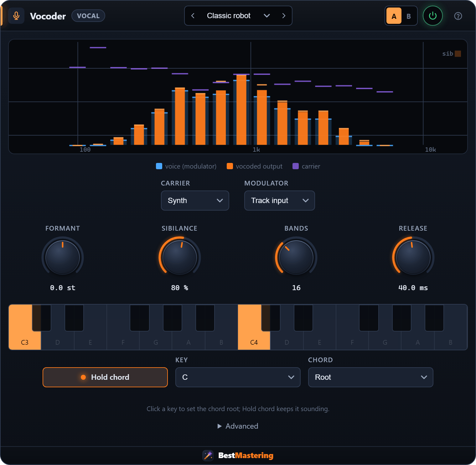Viewport: 476px width, 465px height.
Task: Select the E key in the C4 octave
Action: (319, 341)
